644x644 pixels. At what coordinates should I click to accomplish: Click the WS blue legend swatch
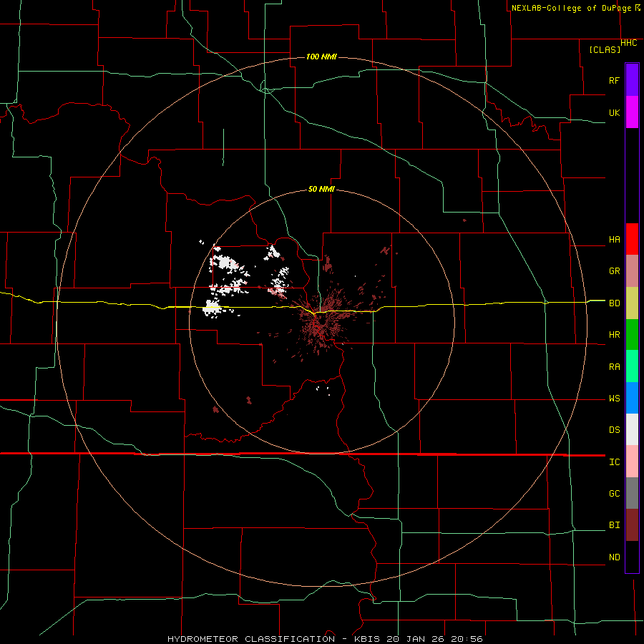[632, 398]
